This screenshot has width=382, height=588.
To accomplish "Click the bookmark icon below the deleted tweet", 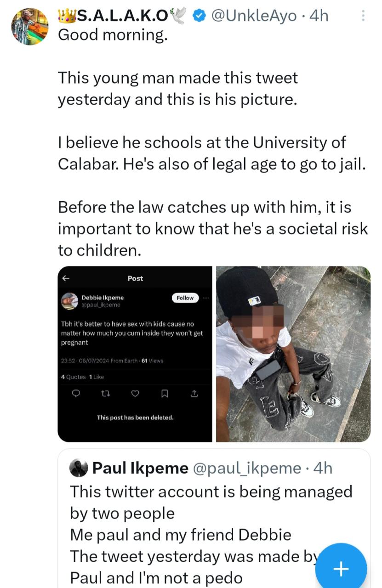I will [164, 394].
